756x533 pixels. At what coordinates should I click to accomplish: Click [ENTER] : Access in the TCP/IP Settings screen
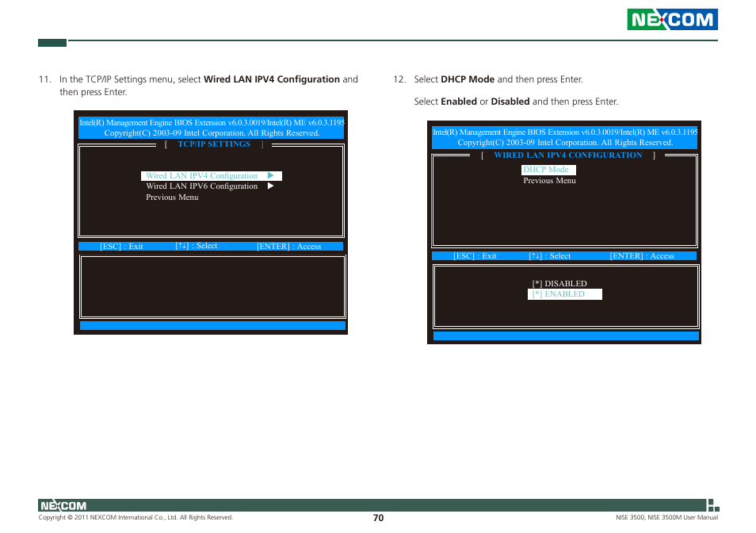tap(288, 247)
